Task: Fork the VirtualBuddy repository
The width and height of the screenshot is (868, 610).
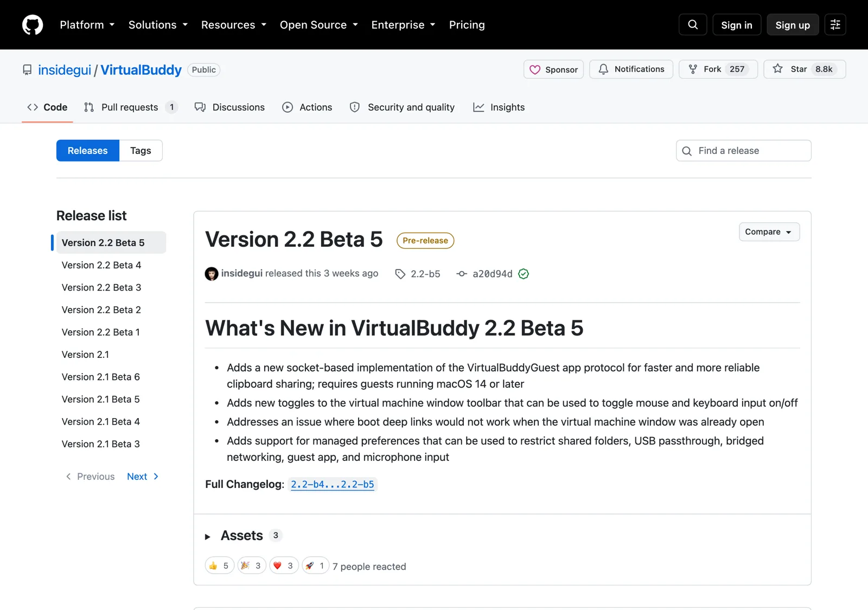Action: 718,69
